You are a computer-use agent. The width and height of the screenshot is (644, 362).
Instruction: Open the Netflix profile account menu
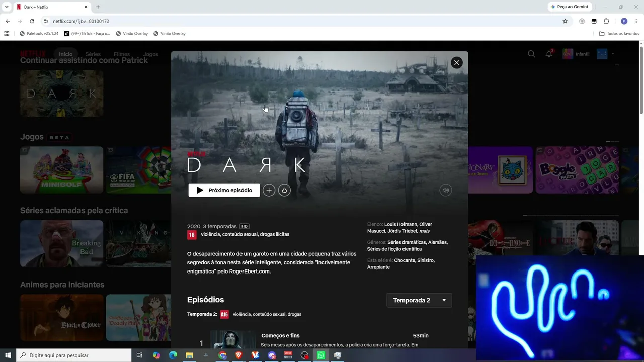pos(605,54)
